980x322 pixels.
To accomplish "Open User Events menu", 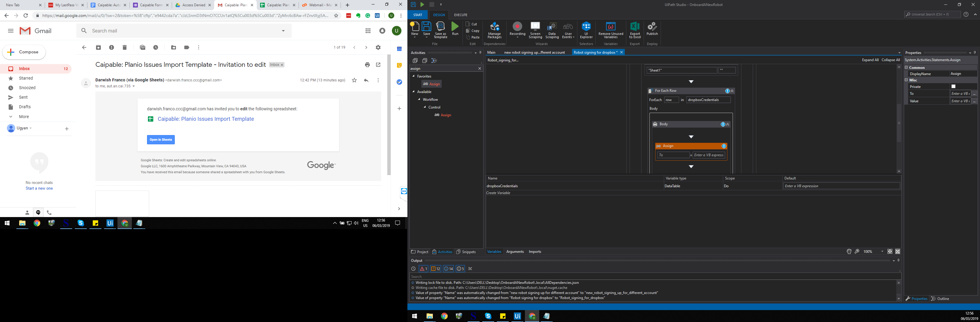I will click(568, 30).
